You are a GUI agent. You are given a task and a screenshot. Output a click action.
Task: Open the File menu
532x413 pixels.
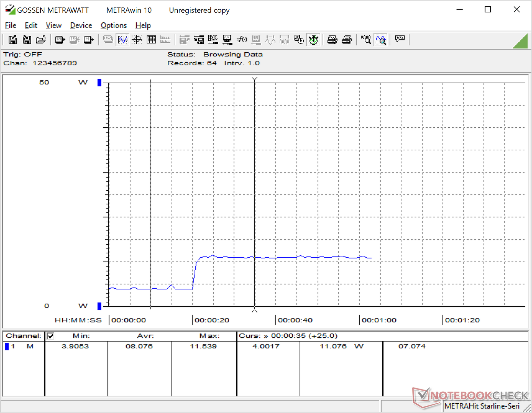click(11, 25)
